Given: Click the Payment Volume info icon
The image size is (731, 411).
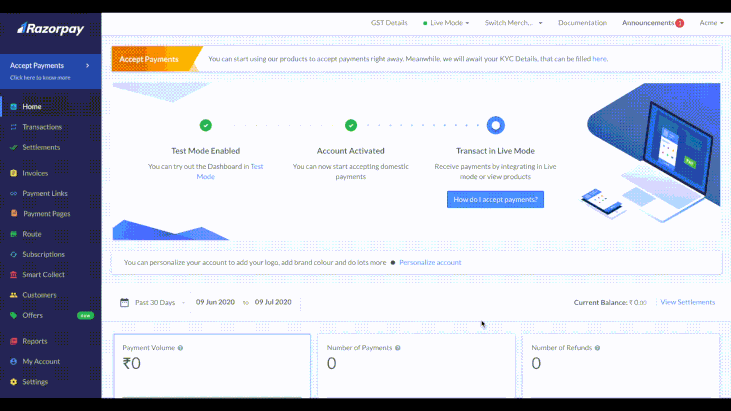Looking at the screenshot, I should (180, 348).
